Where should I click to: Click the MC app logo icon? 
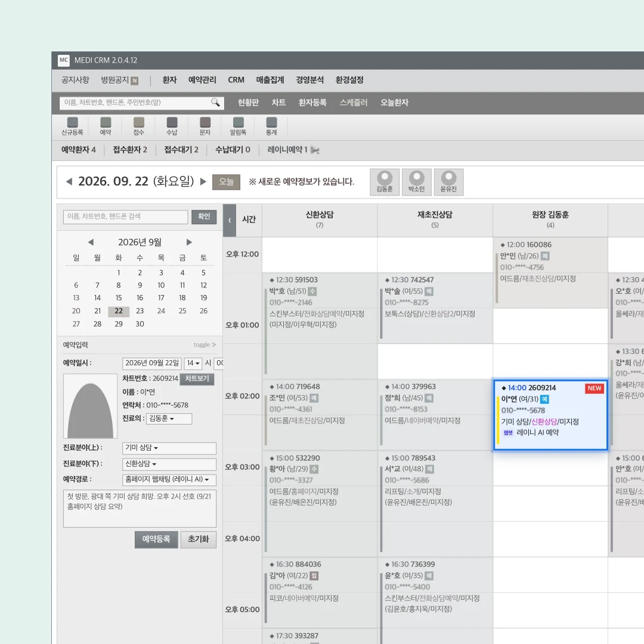[64, 60]
